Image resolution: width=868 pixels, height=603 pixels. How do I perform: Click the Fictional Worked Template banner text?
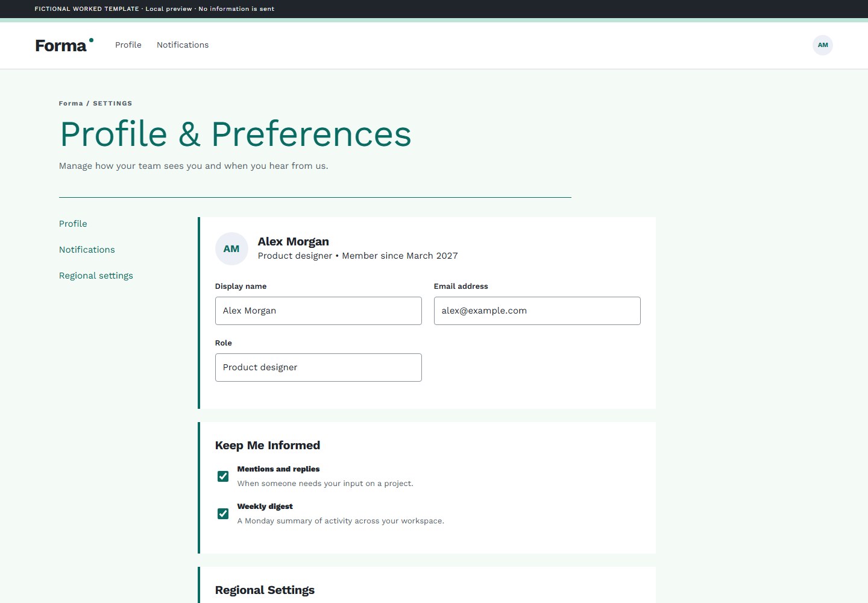[154, 9]
